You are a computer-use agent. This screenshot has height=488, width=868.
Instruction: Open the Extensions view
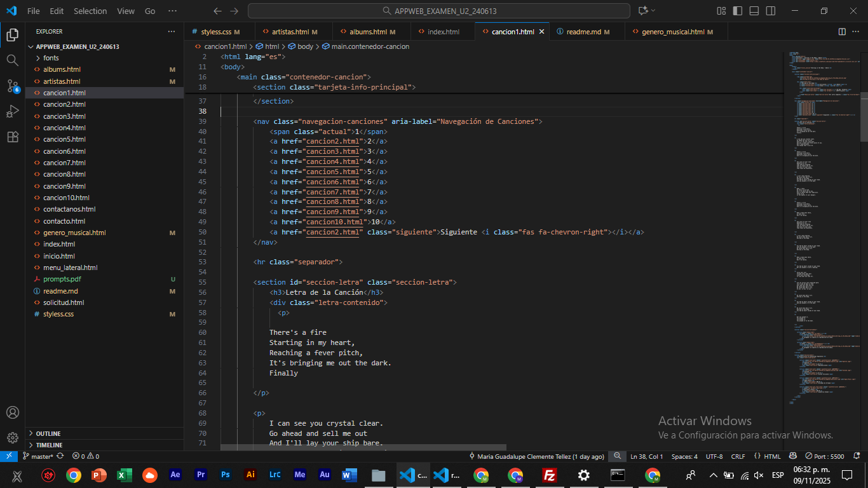(12, 137)
